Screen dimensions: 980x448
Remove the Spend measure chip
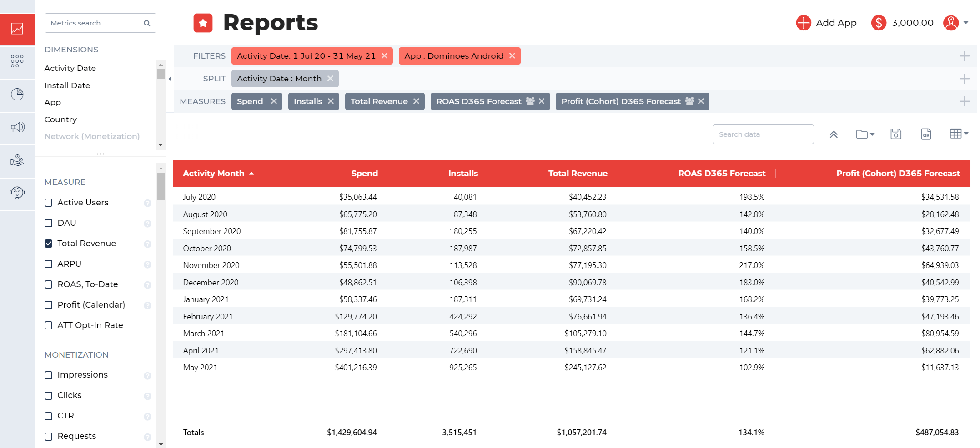(274, 101)
